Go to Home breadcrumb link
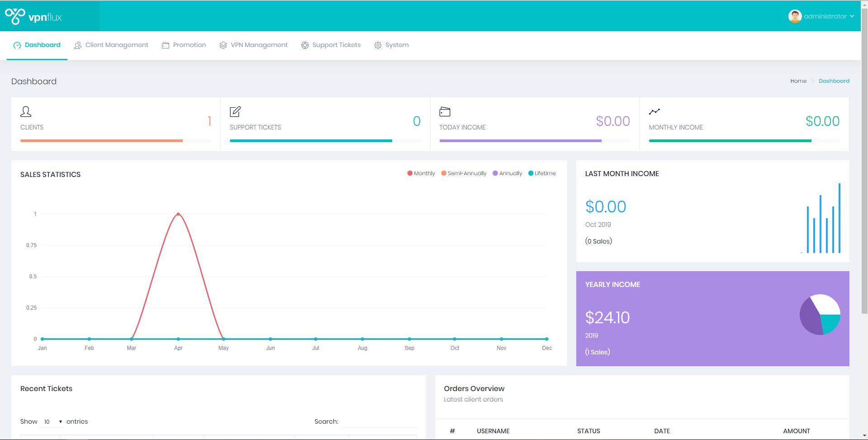Image resolution: width=868 pixels, height=440 pixels. (x=798, y=81)
